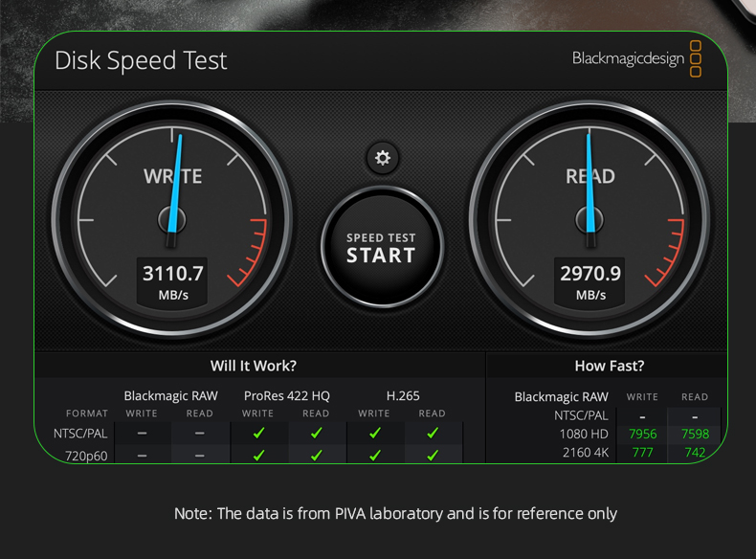Screen dimensions: 756x559
Task: Click the Blackmagicdesign logo
Action: point(636,58)
